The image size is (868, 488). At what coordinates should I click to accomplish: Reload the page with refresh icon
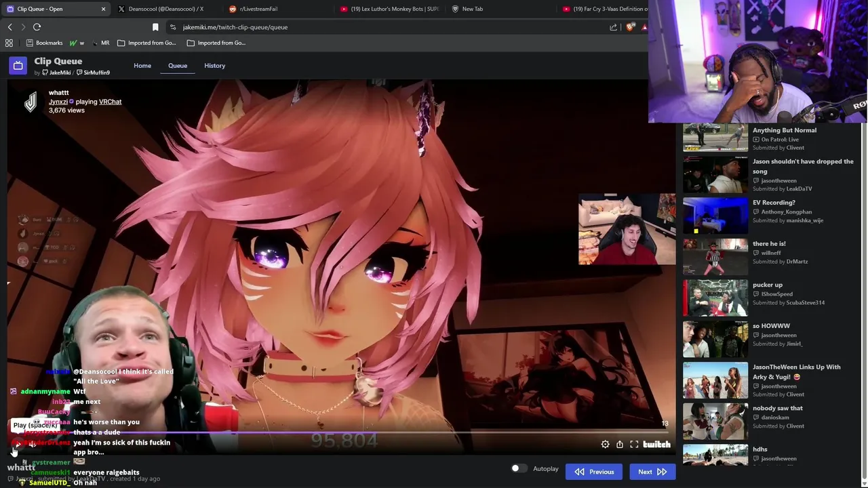click(x=37, y=27)
